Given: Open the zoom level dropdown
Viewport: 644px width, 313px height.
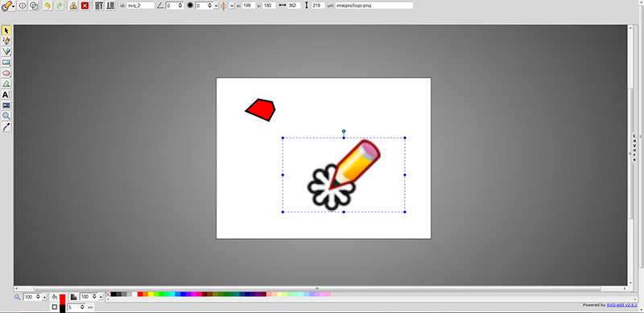Looking at the screenshot, I should [x=44, y=297].
